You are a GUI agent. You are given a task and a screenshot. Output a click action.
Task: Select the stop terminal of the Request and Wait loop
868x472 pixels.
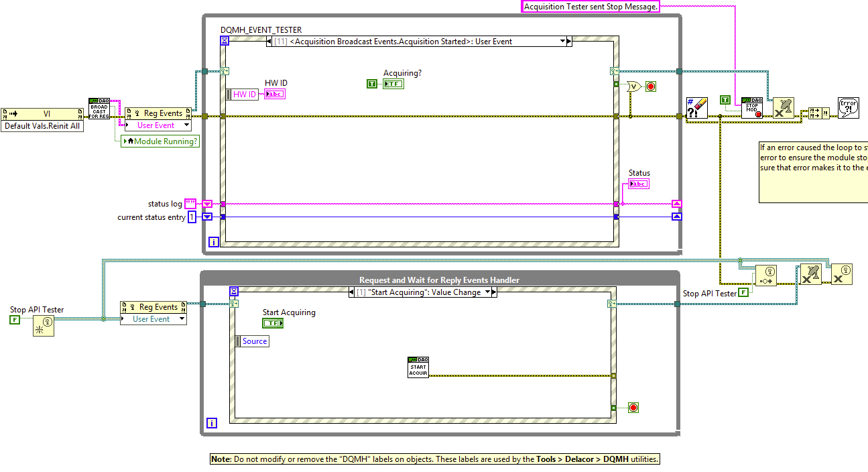click(x=633, y=408)
